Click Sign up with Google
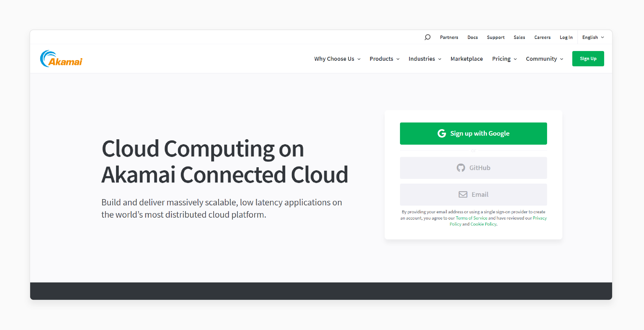Screen dimensions: 644x330 point(473,133)
